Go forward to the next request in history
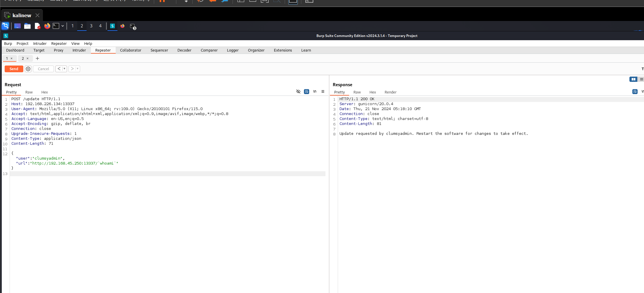Viewport: 644px width, 293px height. click(x=72, y=69)
